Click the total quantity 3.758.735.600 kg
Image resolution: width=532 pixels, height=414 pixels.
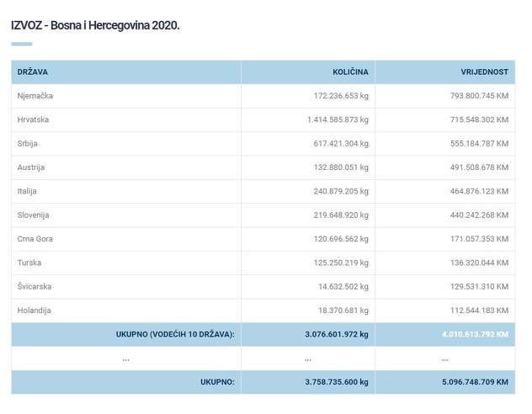(x=337, y=382)
